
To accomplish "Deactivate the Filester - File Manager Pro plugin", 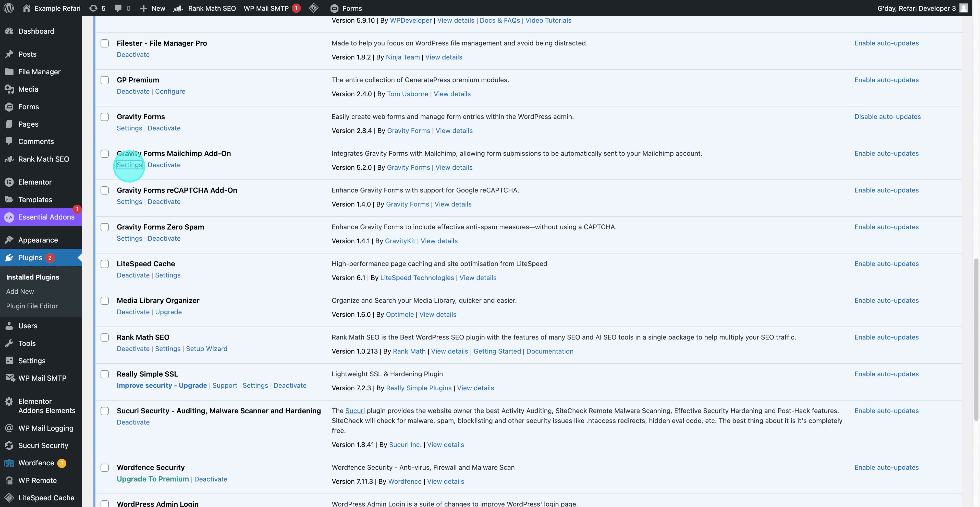I will (x=133, y=54).
